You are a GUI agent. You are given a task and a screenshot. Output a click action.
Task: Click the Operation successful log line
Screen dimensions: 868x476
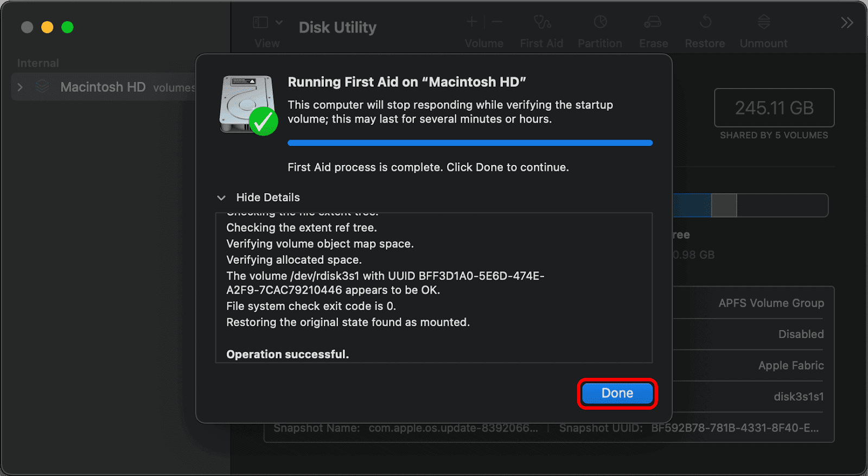pos(288,354)
